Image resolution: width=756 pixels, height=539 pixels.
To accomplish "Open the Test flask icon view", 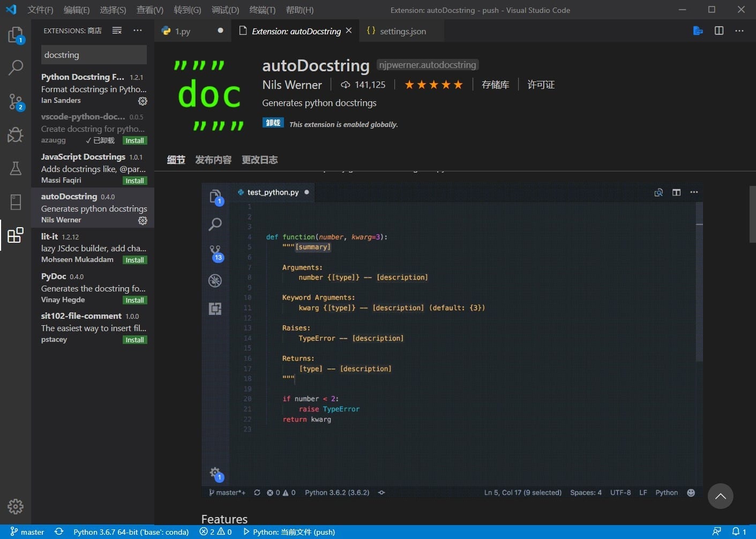I will click(16, 168).
